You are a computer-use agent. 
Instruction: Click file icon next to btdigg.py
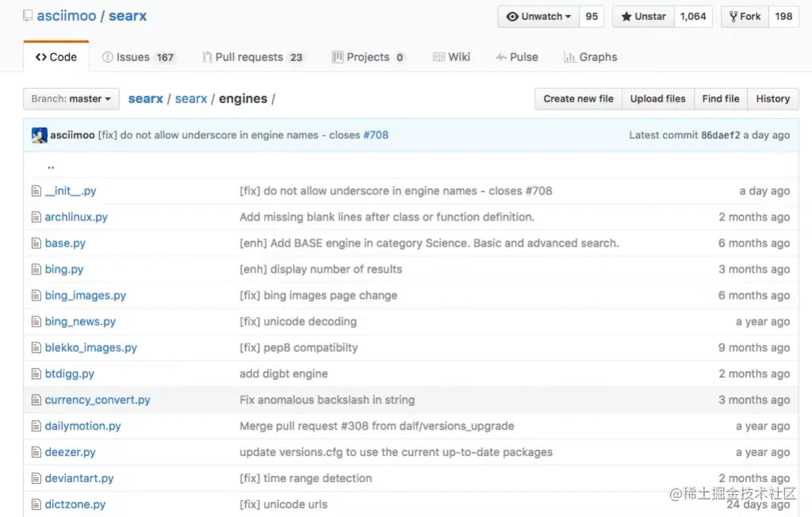point(36,374)
